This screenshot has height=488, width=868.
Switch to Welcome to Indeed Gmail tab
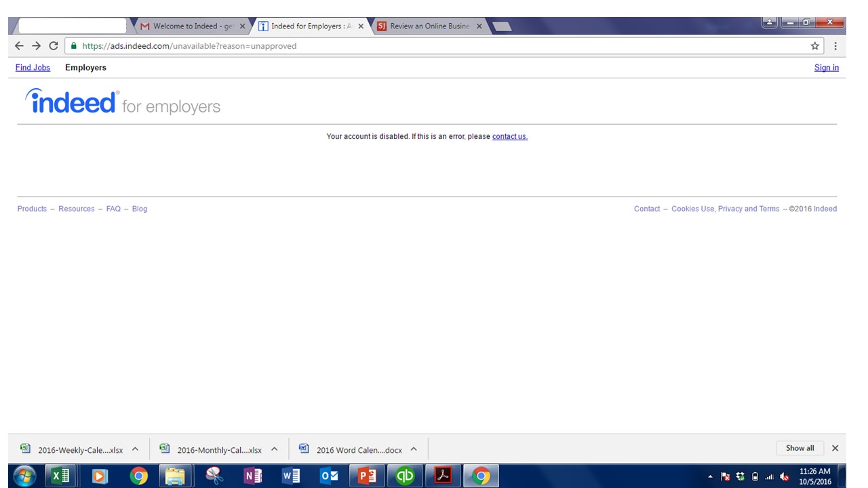tap(191, 26)
